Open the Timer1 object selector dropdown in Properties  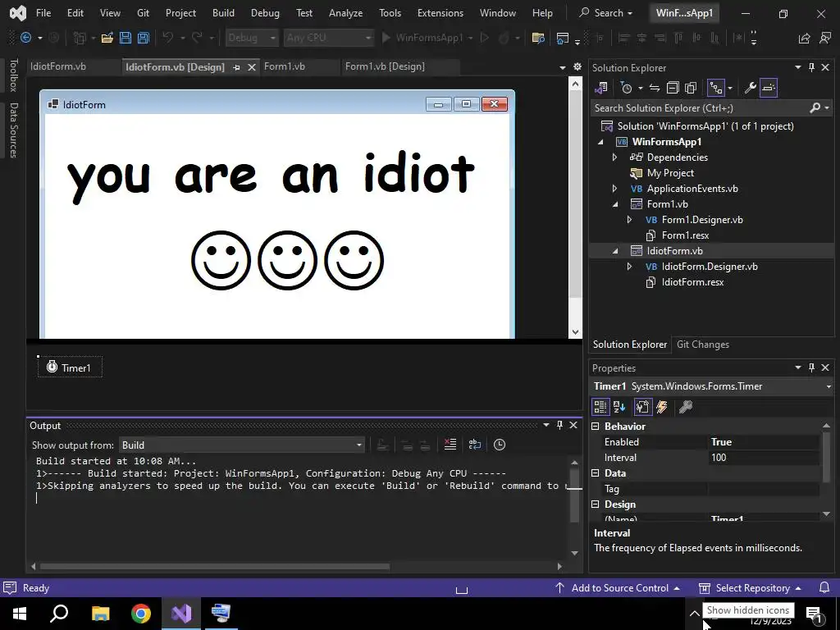(829, 386)
